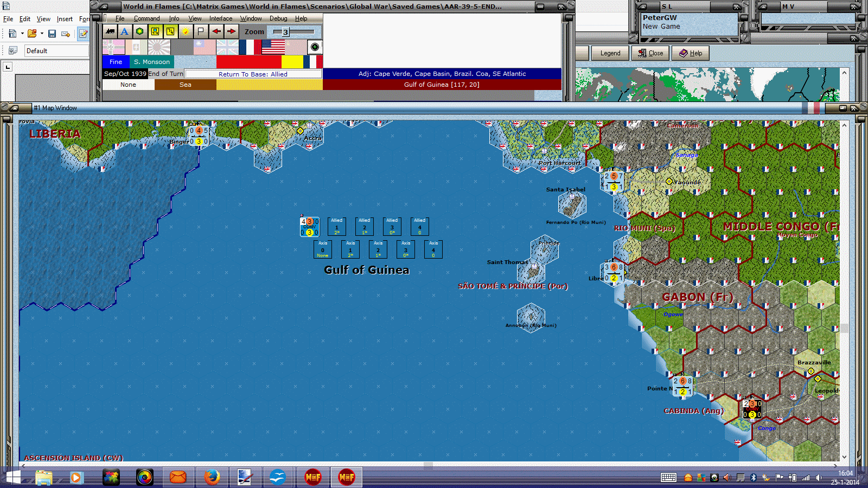The height and width of the screenshot is (488, 868).
Task: Click the Help button in the map panel
Action: coord(691,53)
